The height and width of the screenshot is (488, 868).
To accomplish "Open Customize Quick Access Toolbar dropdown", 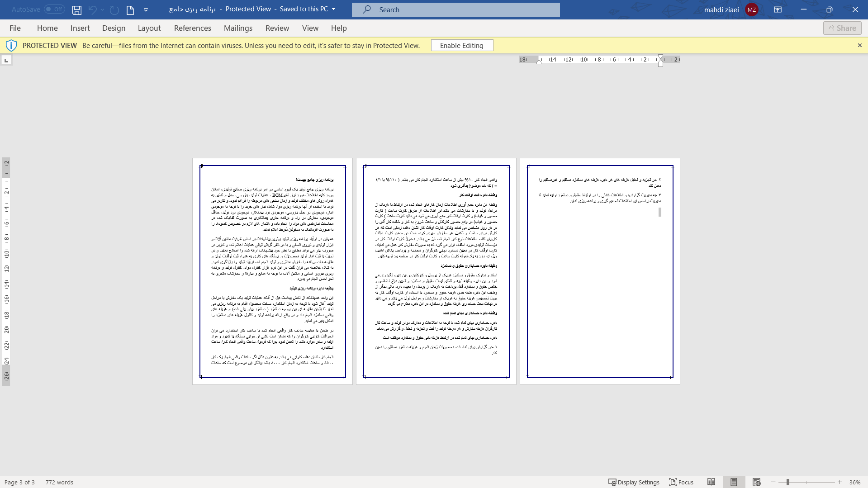I will coord(146,9).
